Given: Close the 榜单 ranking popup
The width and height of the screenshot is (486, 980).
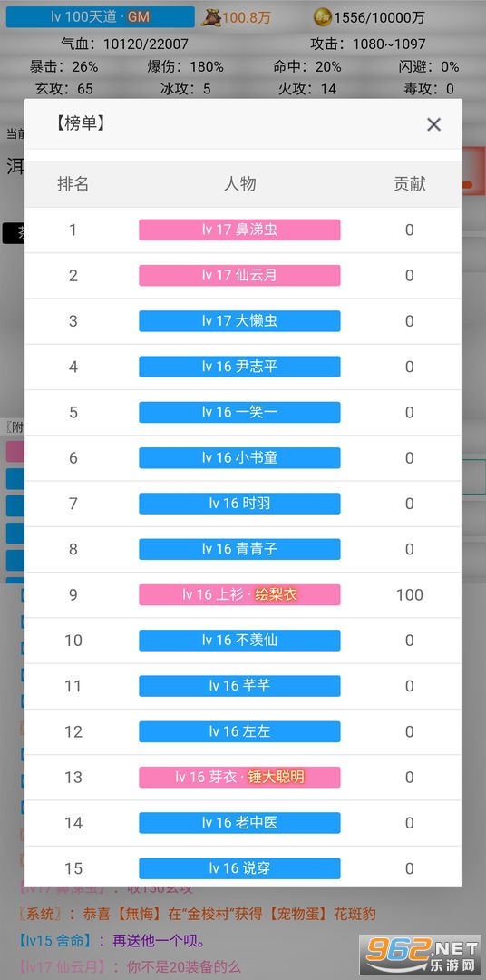Looking at the screenshot, I should [x=433, y=124].
